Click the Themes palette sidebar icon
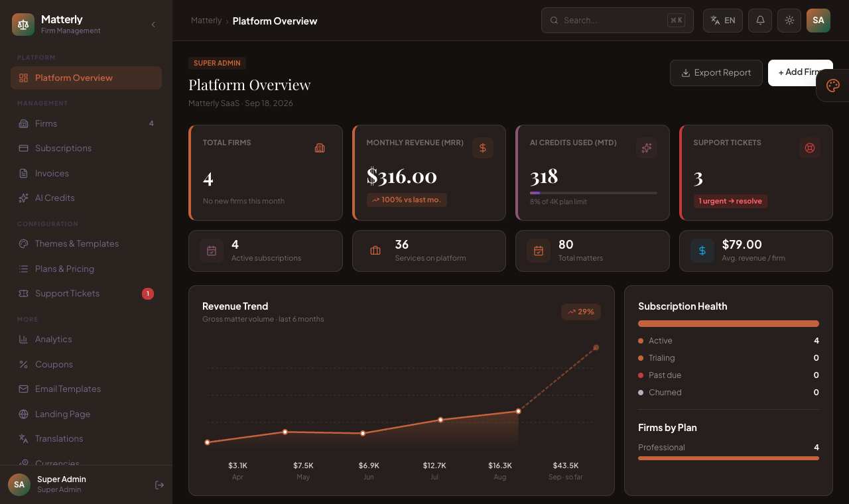The image size is (849, 504). coord(23,243)
